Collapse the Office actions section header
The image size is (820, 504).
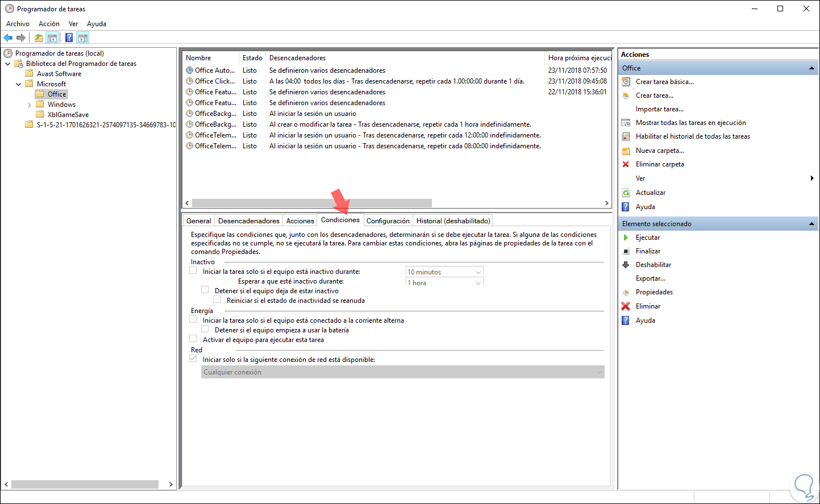pyautogui.click(x=811, y=67)
